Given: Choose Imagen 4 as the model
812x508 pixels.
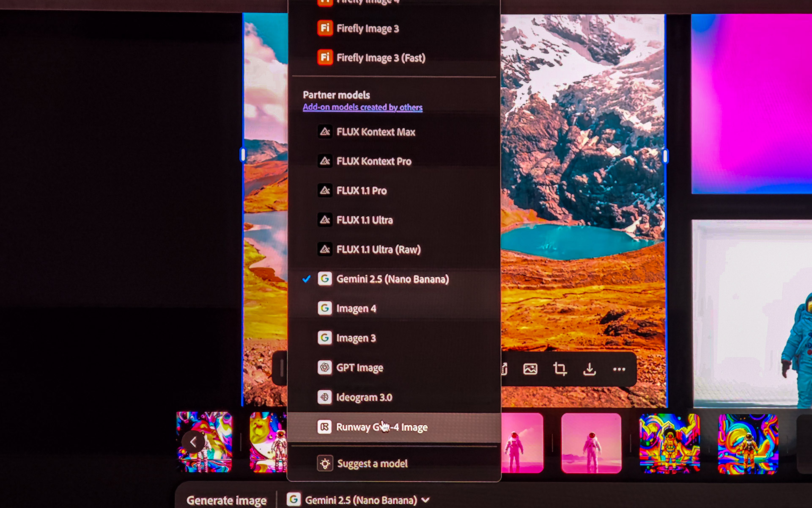Looking at the screenshot, I should point(356,309).
